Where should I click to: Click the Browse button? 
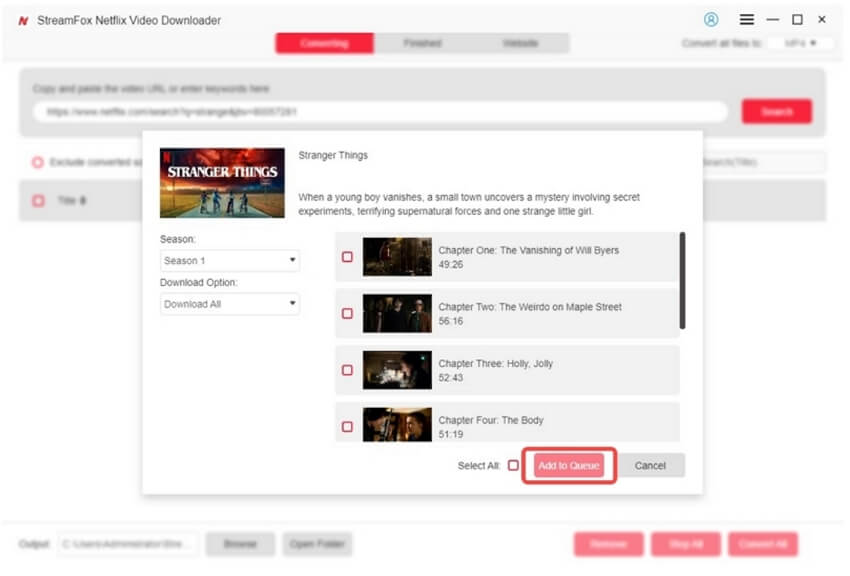click(x=240, y=543)
